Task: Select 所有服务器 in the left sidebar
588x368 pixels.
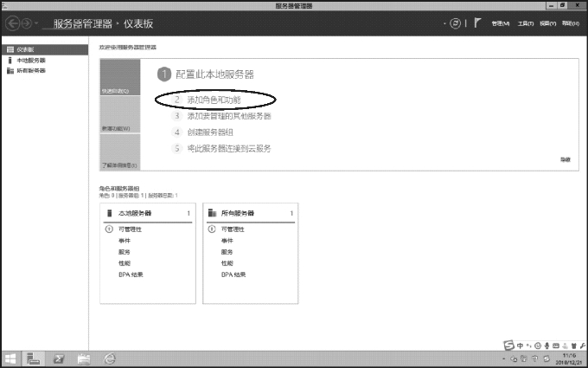Action: (45, 71)
